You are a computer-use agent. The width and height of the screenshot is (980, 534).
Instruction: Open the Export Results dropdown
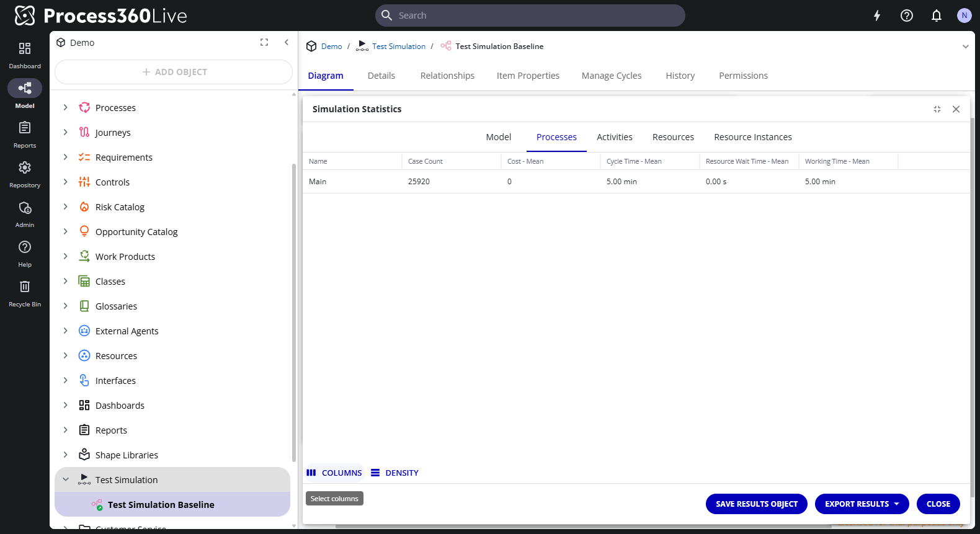point(862,504)
